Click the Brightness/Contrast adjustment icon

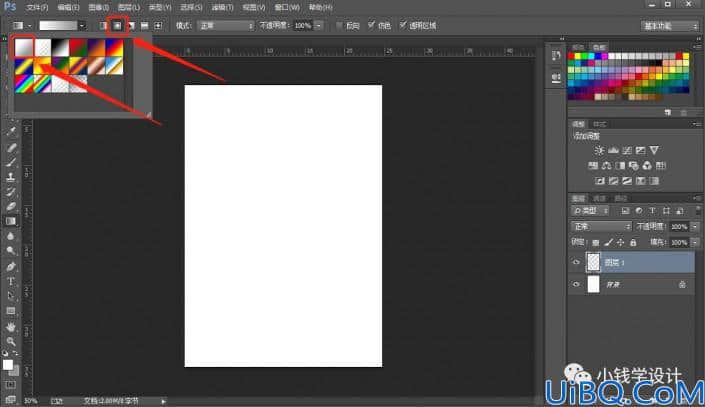pyautogui.click(x=599, y=150)
